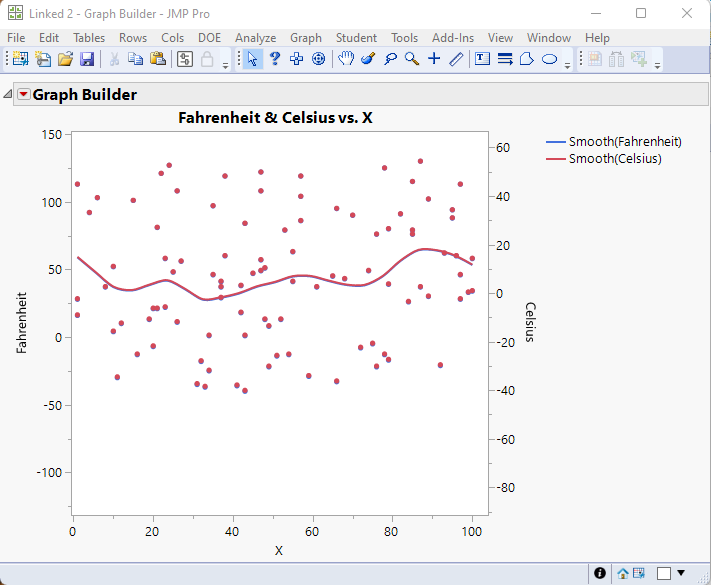The width and height of the screenshot is (711, 585).
Task: Click the JMP application icon in title bar
Action: click(15, 13)
